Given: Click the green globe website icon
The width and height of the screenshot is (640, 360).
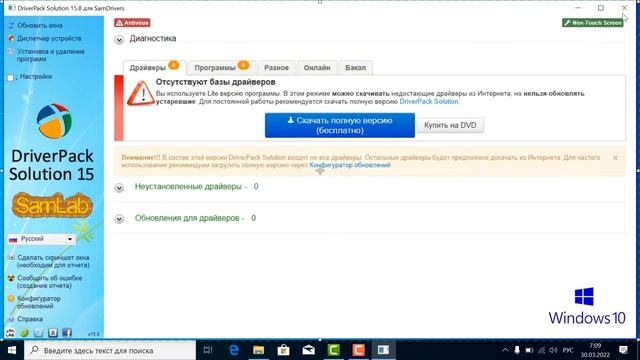Looking at the screenshot, I should click(24, 333).
